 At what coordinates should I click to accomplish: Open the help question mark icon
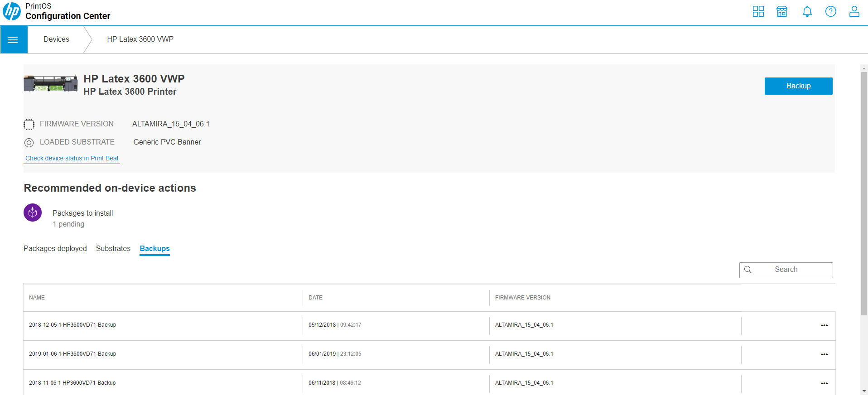click(x=831, y=11)
